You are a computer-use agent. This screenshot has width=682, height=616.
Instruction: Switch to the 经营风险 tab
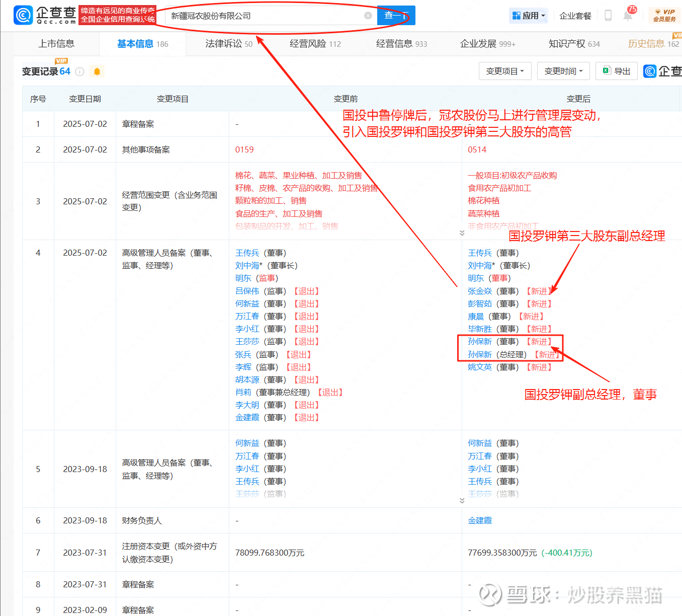pos(315,44)
